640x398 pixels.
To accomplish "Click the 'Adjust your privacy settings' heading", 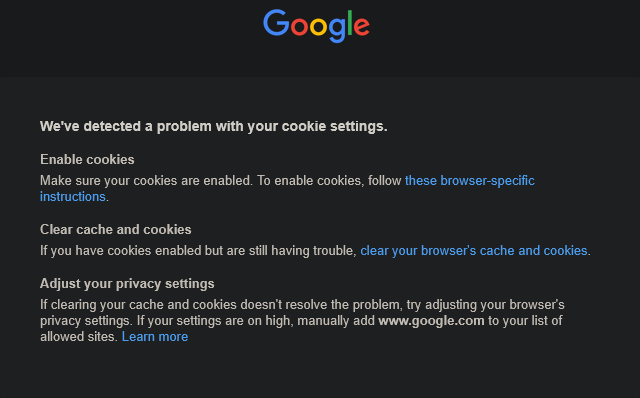I will [127, 283].
